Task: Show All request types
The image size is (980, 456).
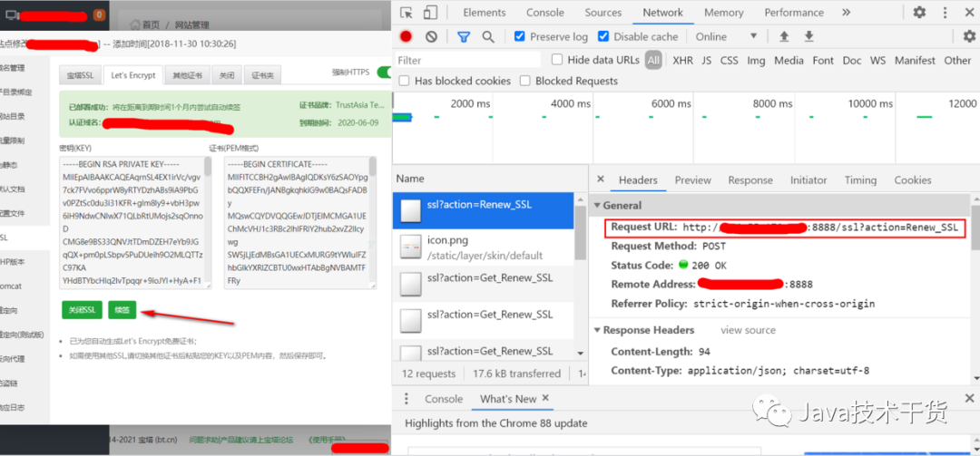Action: [653, 61]
